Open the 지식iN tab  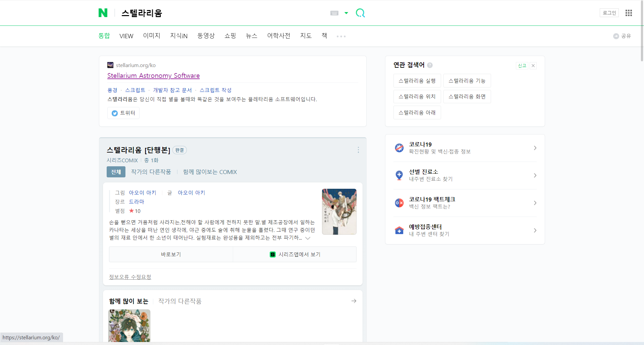coord(179,36)
